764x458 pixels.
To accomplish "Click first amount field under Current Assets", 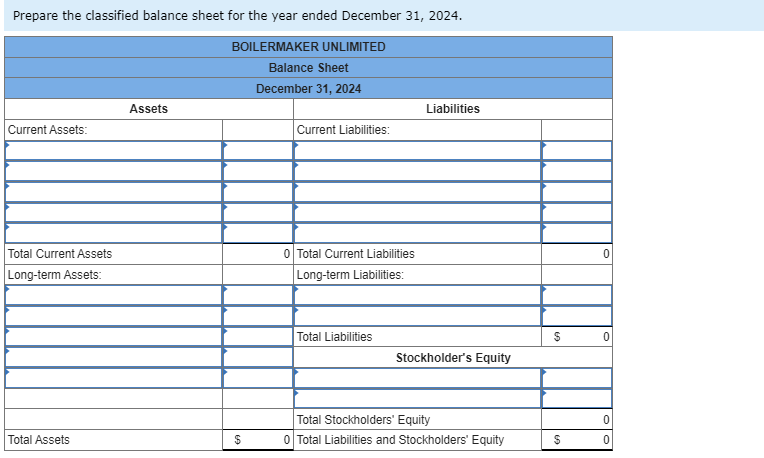I will point(258,151).
